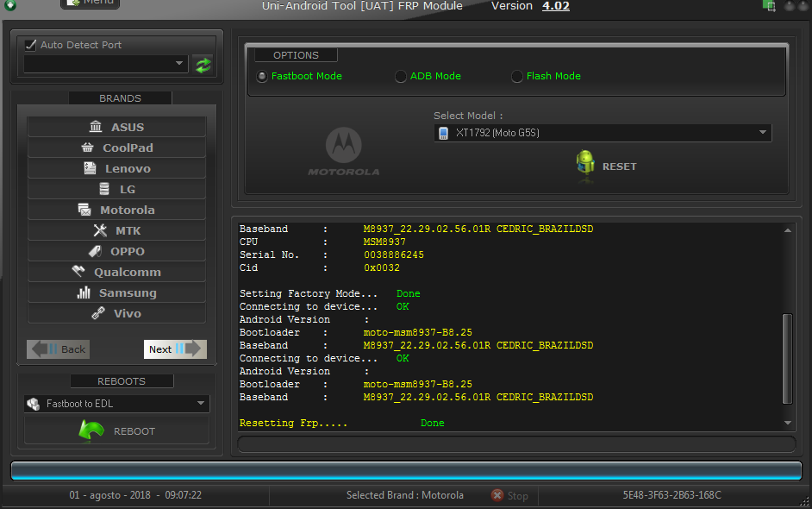Viewport: 812px width, 509px height.
Task: Click the MTK crossed tools icon
Action: (100, 230)
